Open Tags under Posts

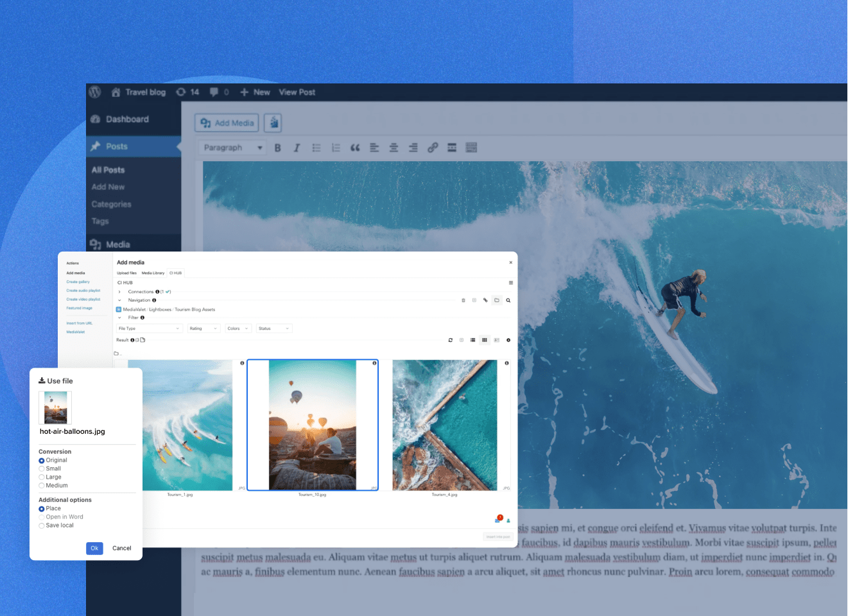[100, 221]
